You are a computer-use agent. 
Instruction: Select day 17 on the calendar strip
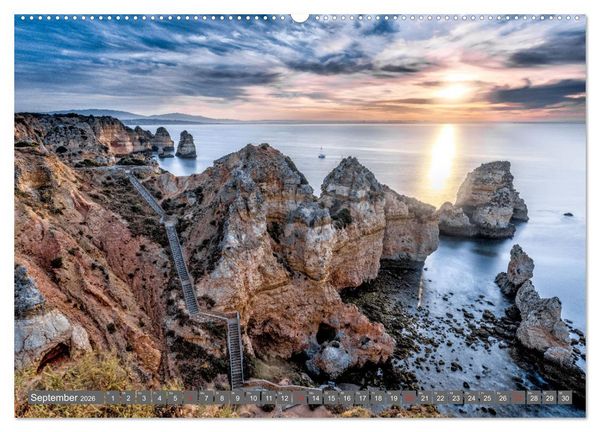click(x=362, y=398)
